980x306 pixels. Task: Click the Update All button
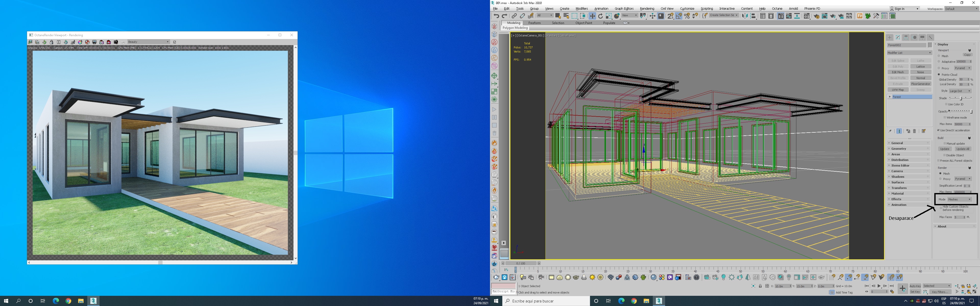point(963,149)
